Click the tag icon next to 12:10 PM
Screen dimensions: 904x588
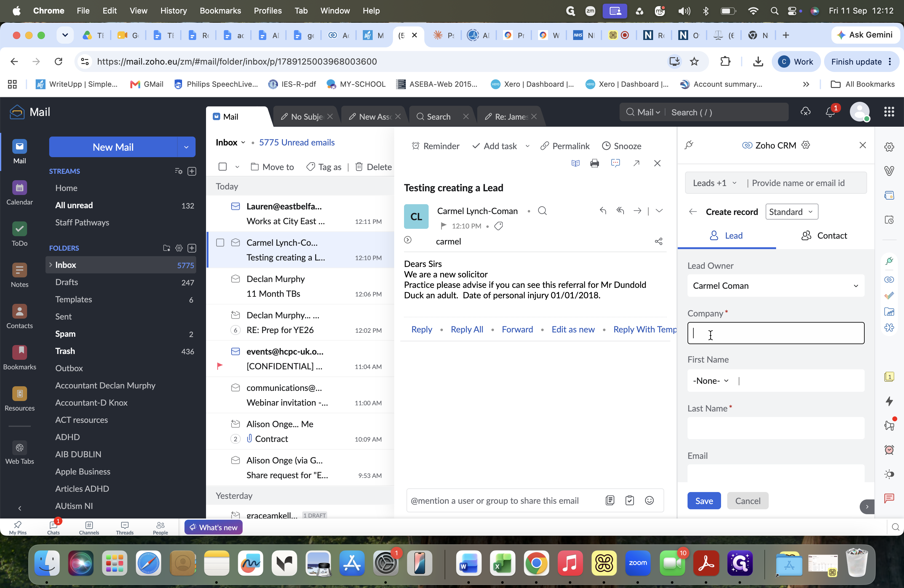(498, 226)
